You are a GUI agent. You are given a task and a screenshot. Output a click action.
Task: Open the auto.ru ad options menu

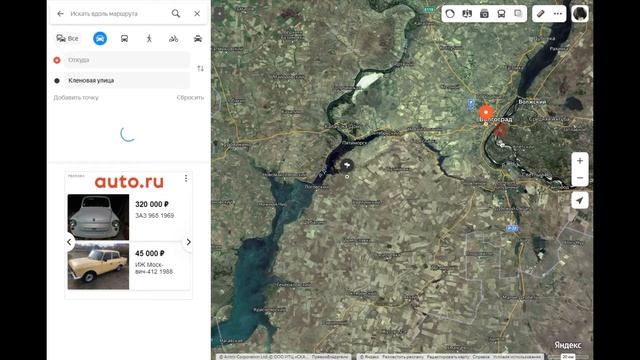pyautogui.click(x=186, y=178)
